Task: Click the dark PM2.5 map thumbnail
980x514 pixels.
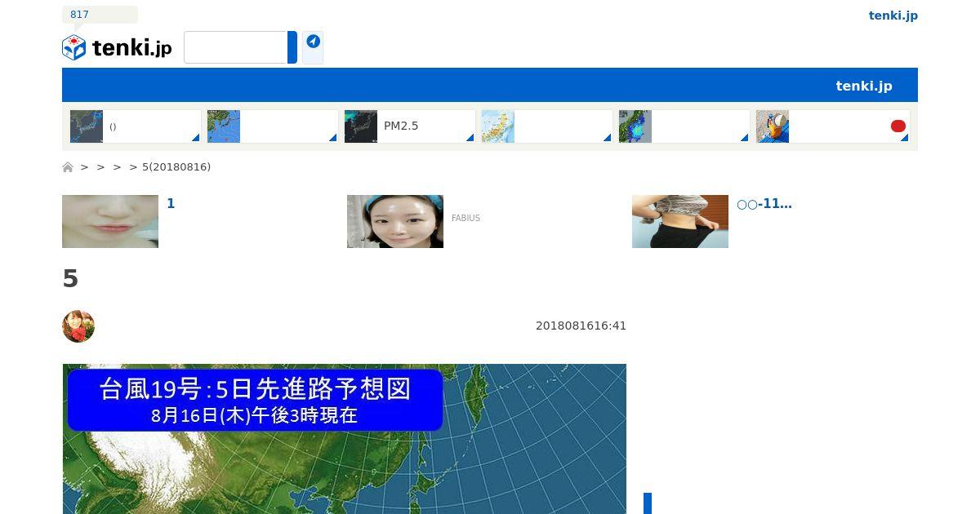Action: click(361, 126)
